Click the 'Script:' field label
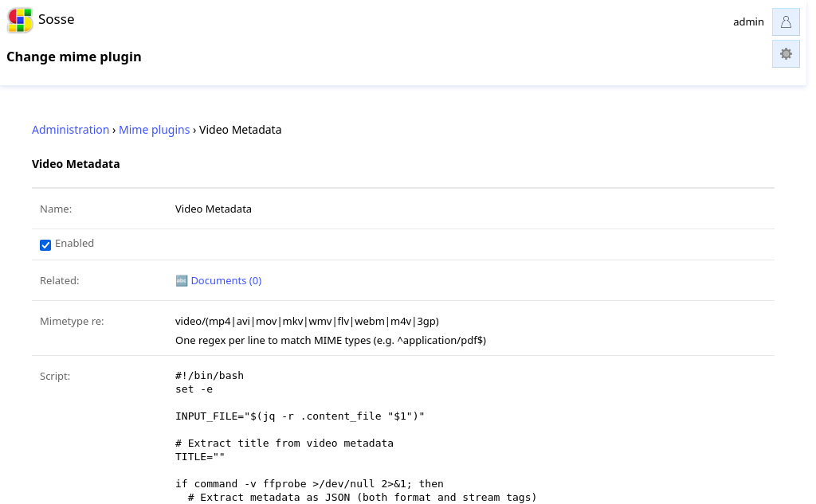 55,376
